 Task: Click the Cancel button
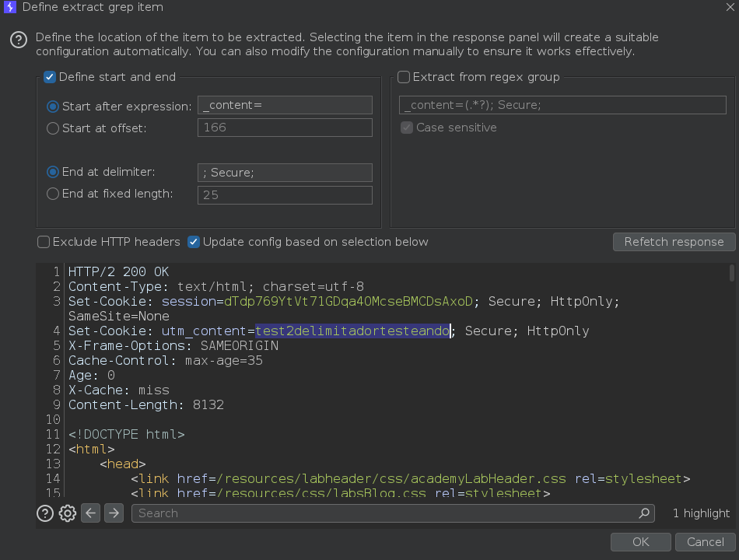(705, 542)
